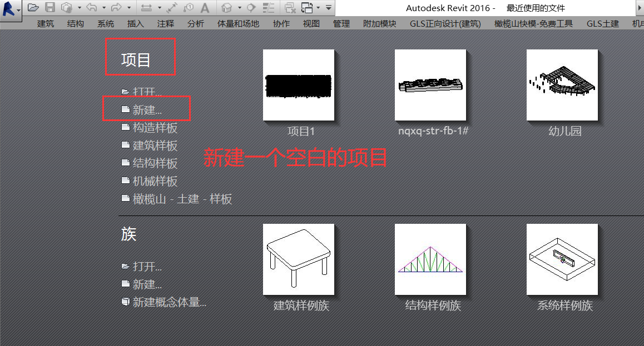
Task: Open the 附加模块 ribbon tab
Action: [379, 24]
